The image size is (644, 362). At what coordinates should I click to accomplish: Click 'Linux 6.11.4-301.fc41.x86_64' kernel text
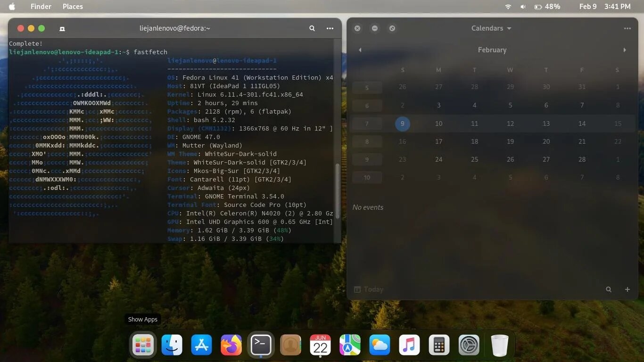[x=250, y=94]
